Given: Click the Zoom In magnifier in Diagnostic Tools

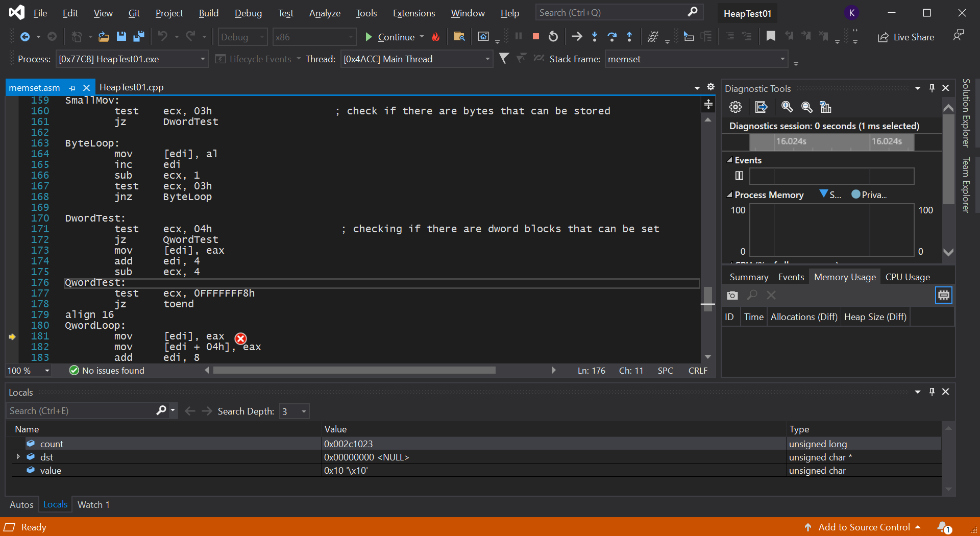Looking at the screenshot, I should [x=787, y=107].
